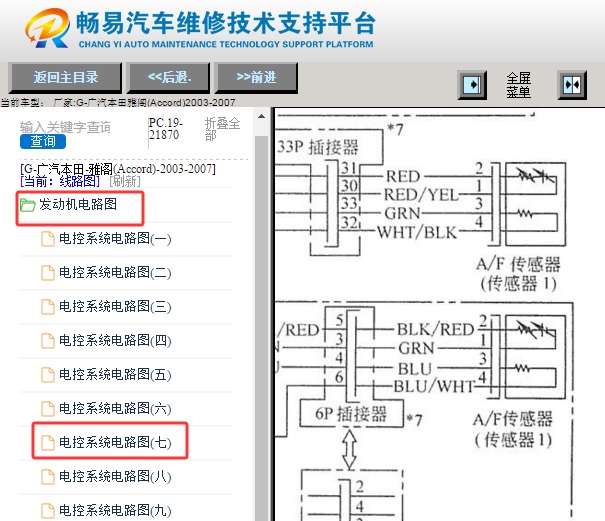
Task: Click the [当前：线路图] link
Action: pyautogui.click(x=60, y=181)
